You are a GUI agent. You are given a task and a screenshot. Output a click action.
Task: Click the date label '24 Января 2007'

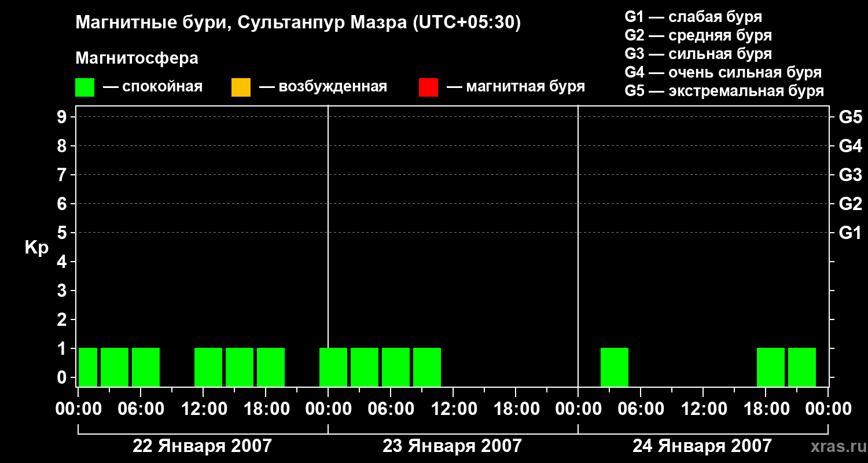[702, 446]
